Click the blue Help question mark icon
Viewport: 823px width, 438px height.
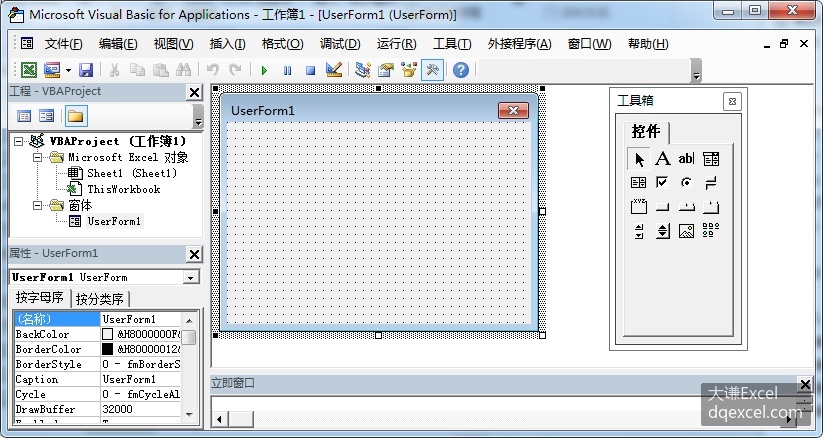[x=461, y=69]
